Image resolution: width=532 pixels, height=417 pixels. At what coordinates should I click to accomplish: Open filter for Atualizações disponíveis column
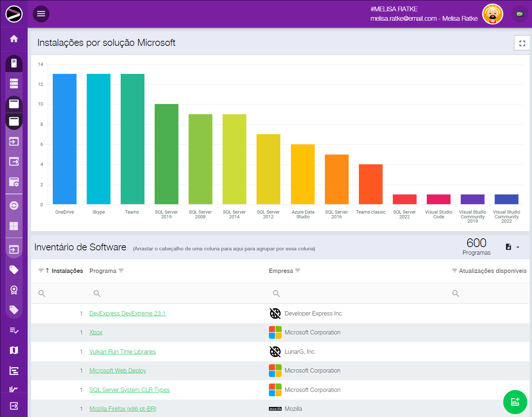[x=454, y=271]
